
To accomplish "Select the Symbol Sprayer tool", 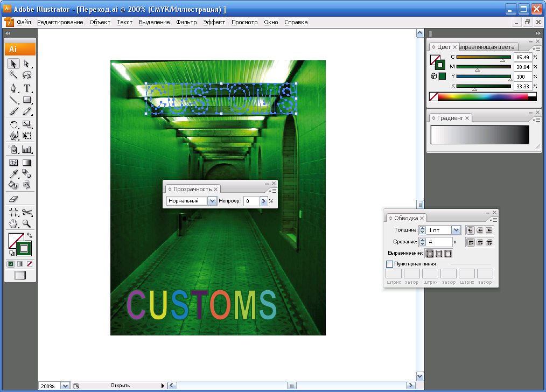I will (13, 149).
